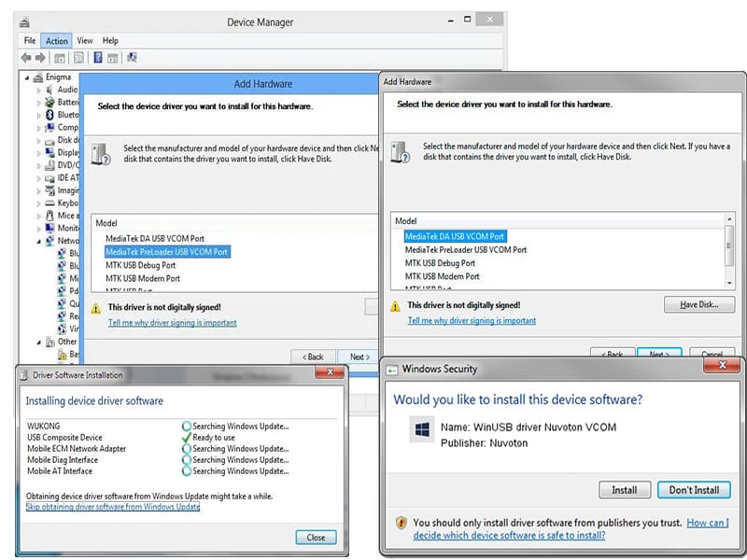
Task: Open the Action menu in Device Manager
Action: point(56,41)
